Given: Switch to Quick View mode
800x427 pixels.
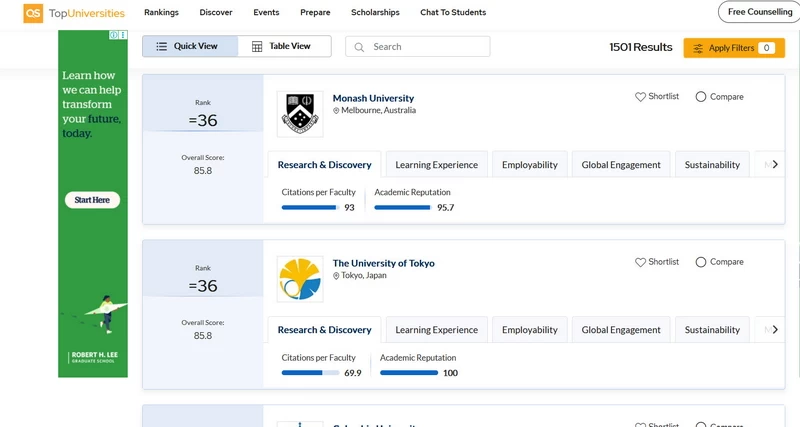Looking at the screenshot, I should coord(189,47).
